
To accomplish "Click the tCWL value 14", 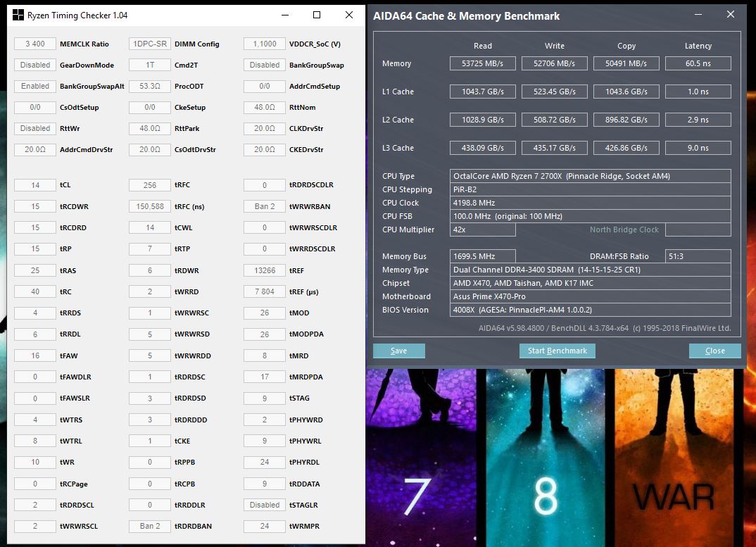I will coord(150,227).
